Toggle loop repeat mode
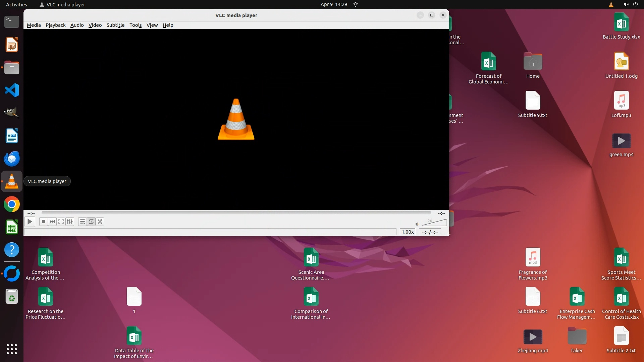The height and width of the screenshot is (362, 644). tap(91, 222)
